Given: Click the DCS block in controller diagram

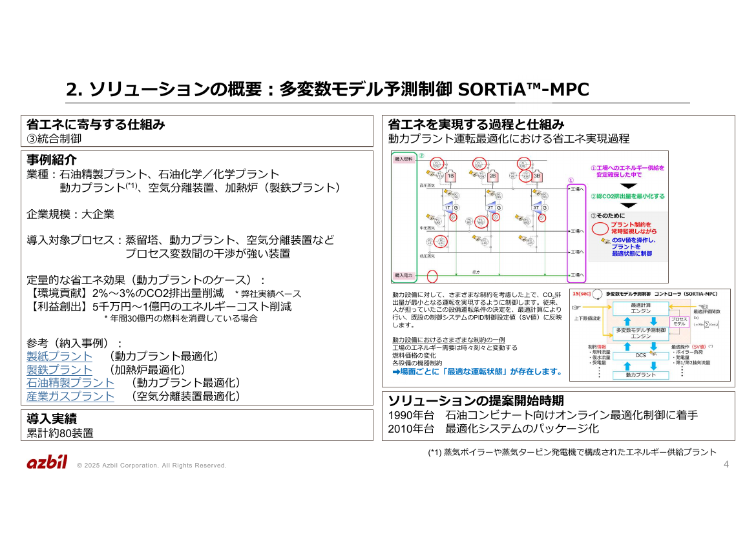Looking at the screenshot, I should [x=641, y=355].
